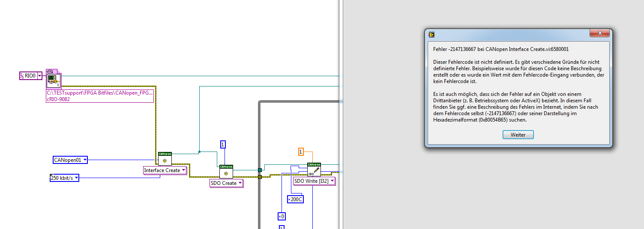Screen dimensions: 644x229
Task: Open the 250 kbit/s baud rate selector
Action: [64, 178]
